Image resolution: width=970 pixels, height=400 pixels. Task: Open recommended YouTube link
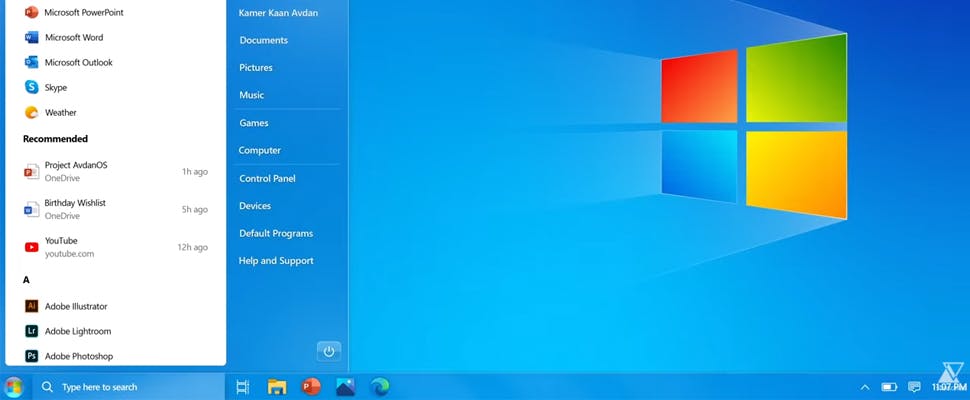(116, 247)
